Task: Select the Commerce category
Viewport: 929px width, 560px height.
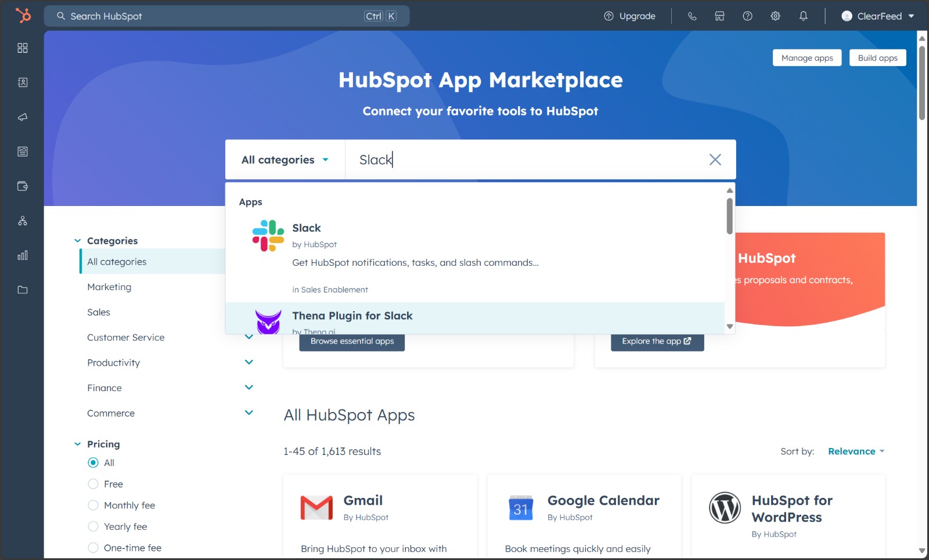Action: point(111,413)
